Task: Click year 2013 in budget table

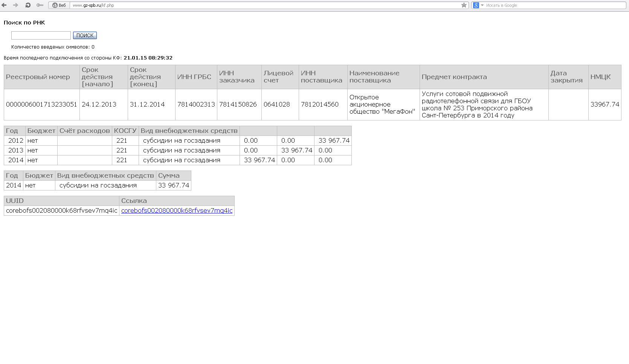Action: pyautogui.click(x=16, y=150)
